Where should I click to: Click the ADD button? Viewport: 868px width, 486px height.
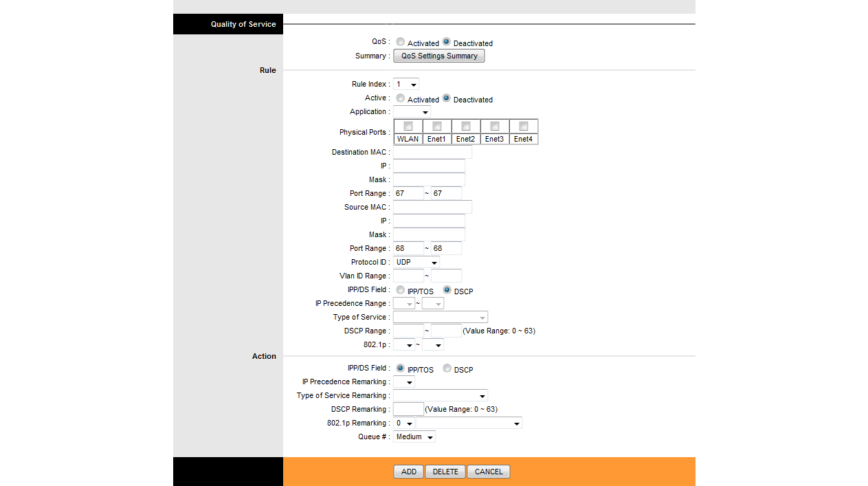[409, 472]
